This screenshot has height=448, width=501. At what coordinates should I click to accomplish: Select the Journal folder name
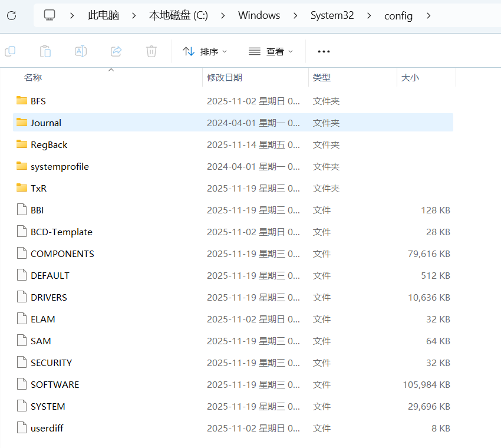tap(46, 123)
